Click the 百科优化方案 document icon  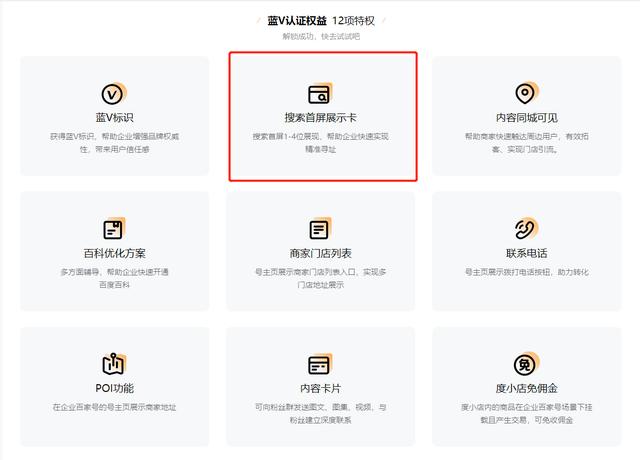tap(114, 229)
